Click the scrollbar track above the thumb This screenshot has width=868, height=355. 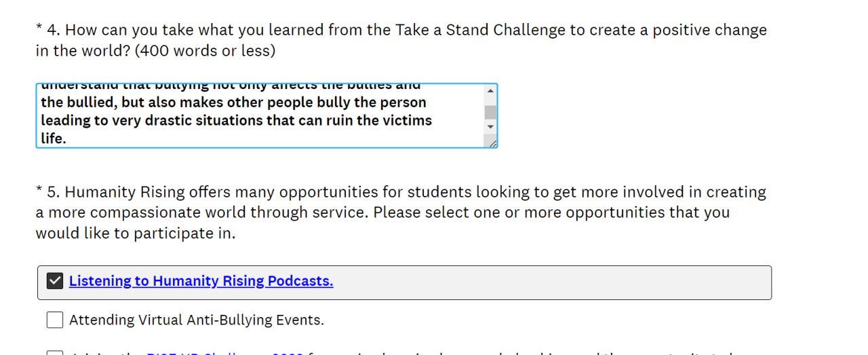[490, 101]
